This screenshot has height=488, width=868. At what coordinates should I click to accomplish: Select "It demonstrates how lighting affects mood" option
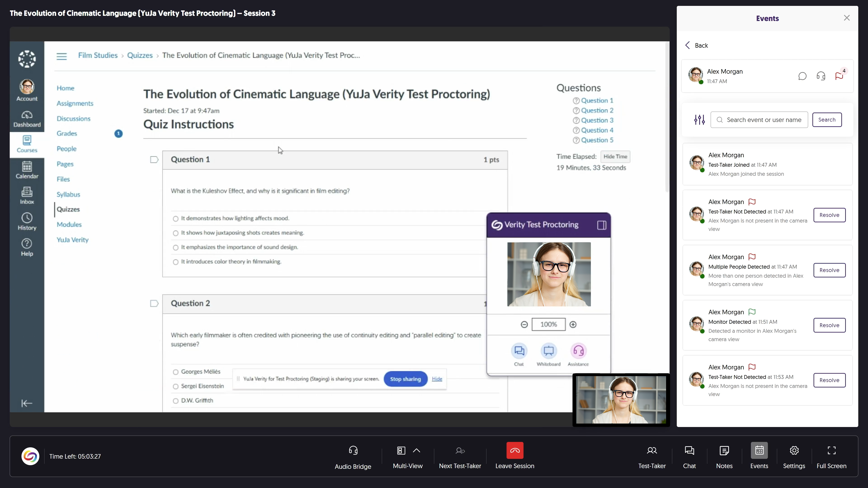[176, 218]
